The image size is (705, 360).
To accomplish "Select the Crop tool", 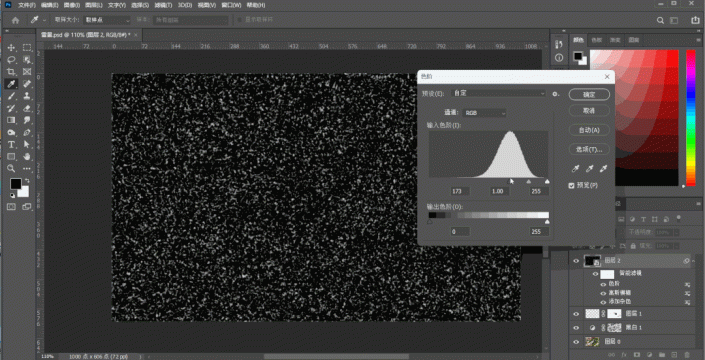I will point(12,72).
